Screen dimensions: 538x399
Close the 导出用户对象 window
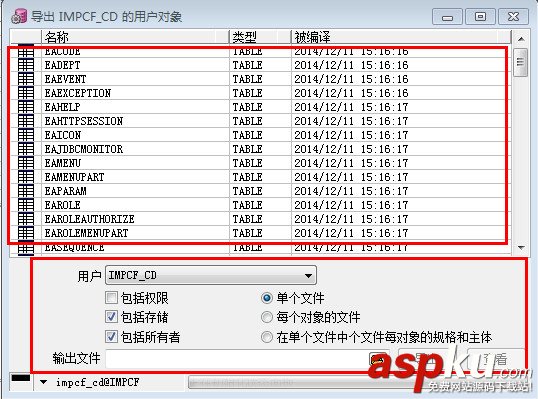[513, 16]
